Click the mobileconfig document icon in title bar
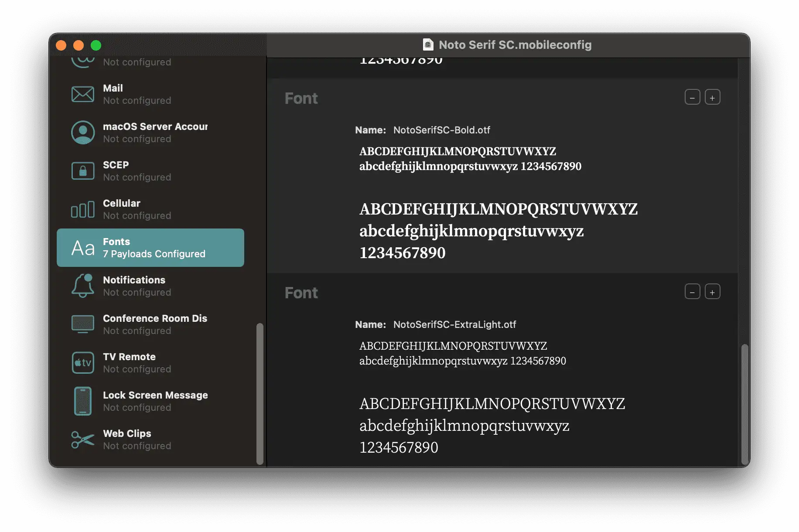The image size is (799, 532). 428,45
